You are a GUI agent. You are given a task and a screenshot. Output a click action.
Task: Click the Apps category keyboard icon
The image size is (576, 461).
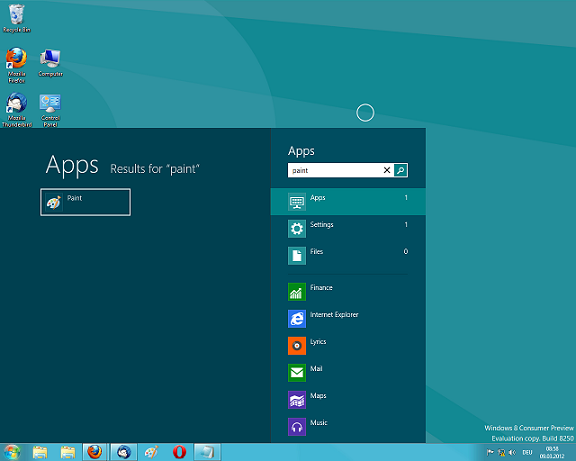click(x=297, y=202)
